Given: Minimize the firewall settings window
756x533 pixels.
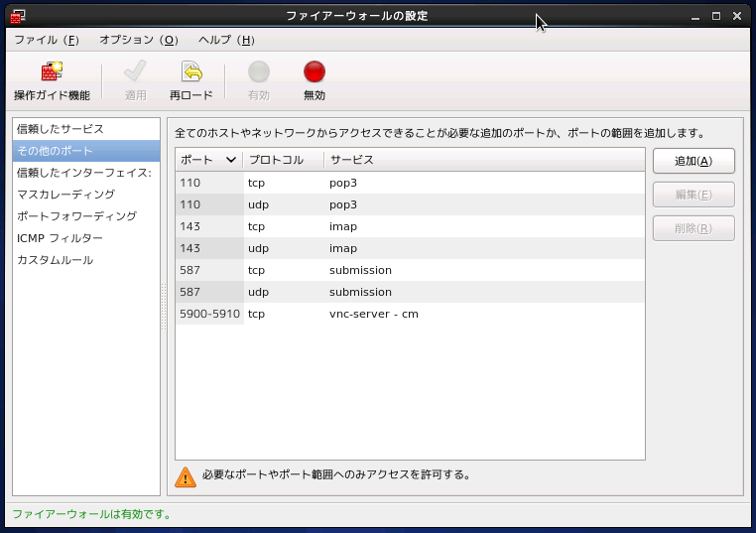Looking at the screenshot, I should click(x=695, y=17).
